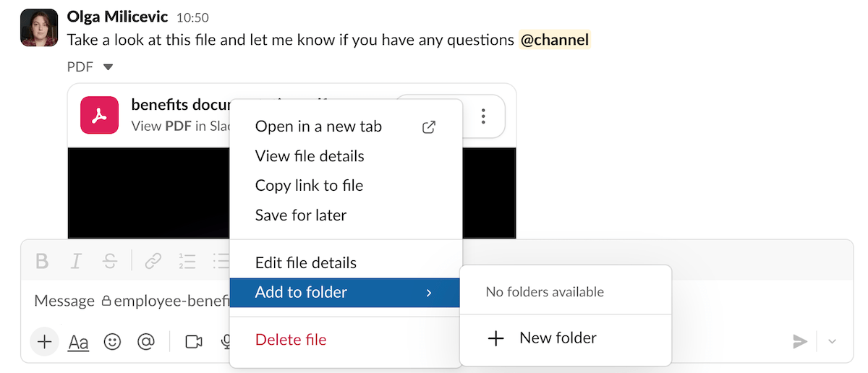Choose Open in a new tab
The height and width of the screenshot is (373, 868).
tap(318, 127)
